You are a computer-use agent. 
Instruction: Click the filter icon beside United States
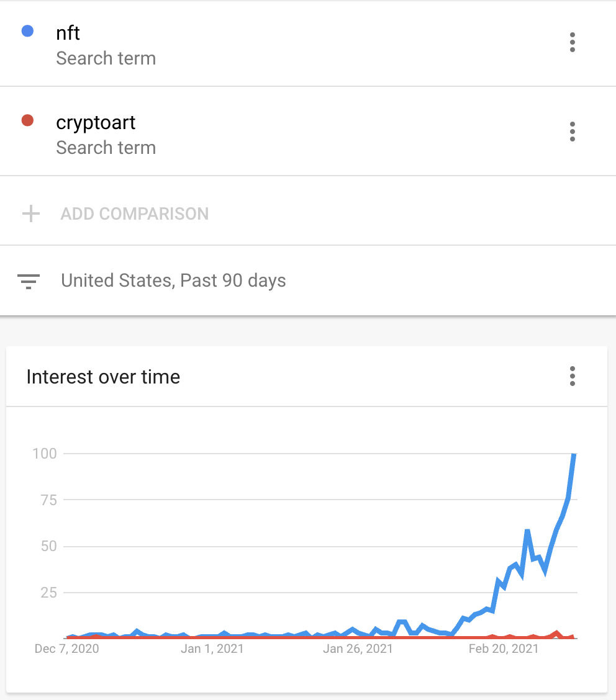tap(29, 281)
